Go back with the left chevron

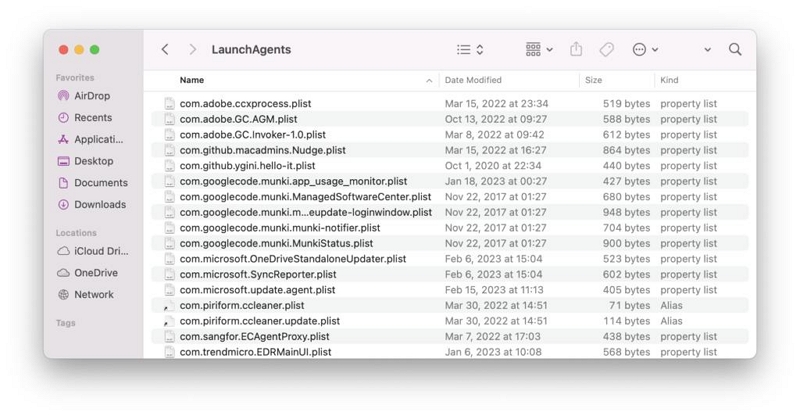(165, 50)
